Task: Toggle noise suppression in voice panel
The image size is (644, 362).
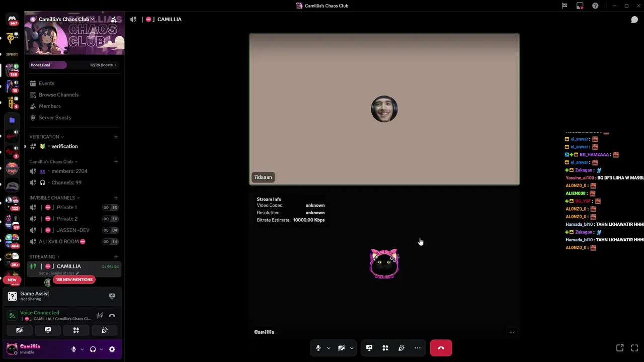Action: pyautogui.click(x=100, y=316)
